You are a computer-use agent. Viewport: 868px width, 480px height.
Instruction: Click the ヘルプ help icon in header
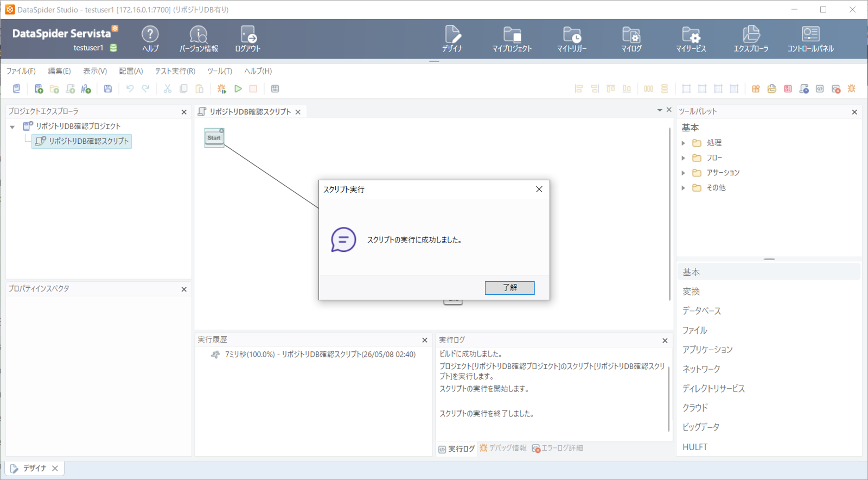(x=150, y=39)
